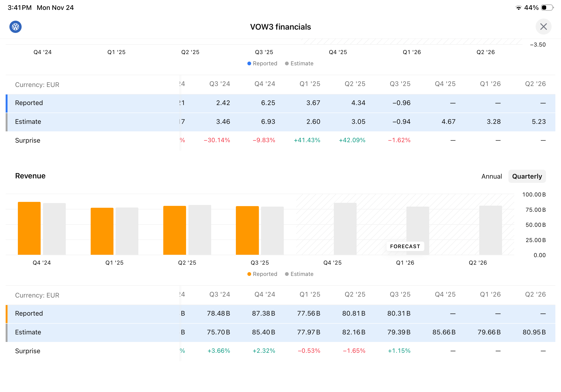The width and height of the screenshot is (561, 392).
Task: Toggle Estimate series in earnings legend
Action: [x=299, y=63]
